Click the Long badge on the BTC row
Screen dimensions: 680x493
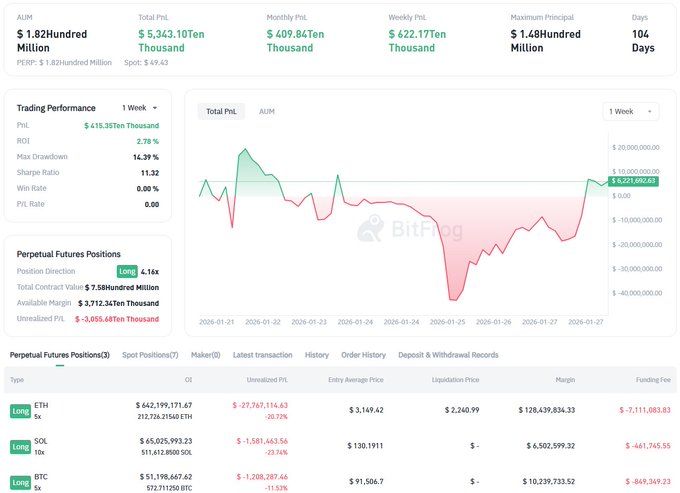tap(19, 481)
